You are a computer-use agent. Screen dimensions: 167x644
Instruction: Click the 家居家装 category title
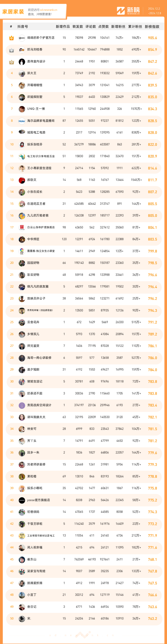pyautogui.click(x=13, y=11)
